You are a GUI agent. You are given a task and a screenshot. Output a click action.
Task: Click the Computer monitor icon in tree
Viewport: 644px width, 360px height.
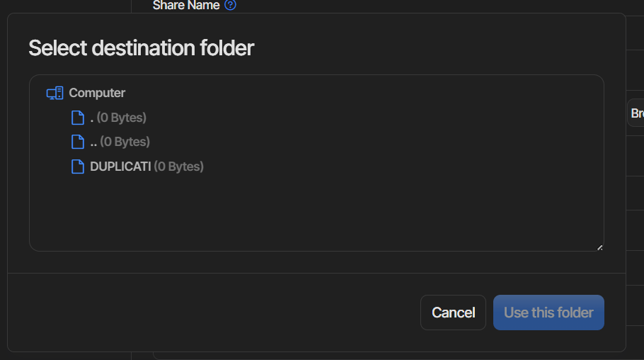pos(55,93)
